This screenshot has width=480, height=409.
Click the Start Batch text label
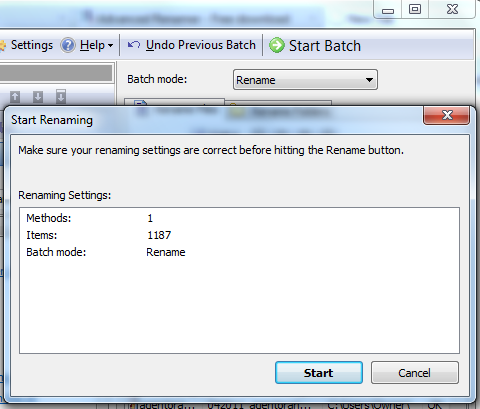325,46
